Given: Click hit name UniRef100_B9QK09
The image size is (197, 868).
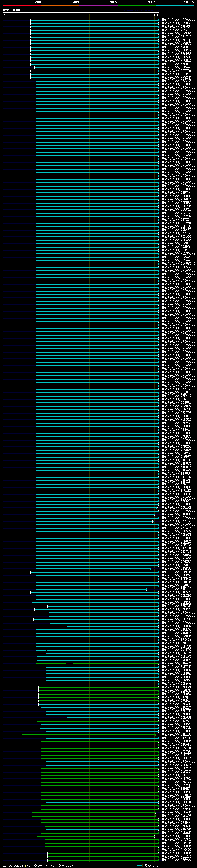Looking at the screenshot, I should pos(177,575).
